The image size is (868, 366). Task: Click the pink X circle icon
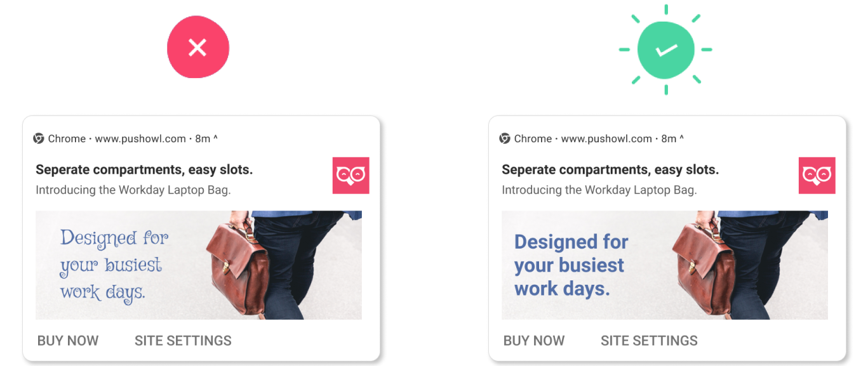click(197, 48)
